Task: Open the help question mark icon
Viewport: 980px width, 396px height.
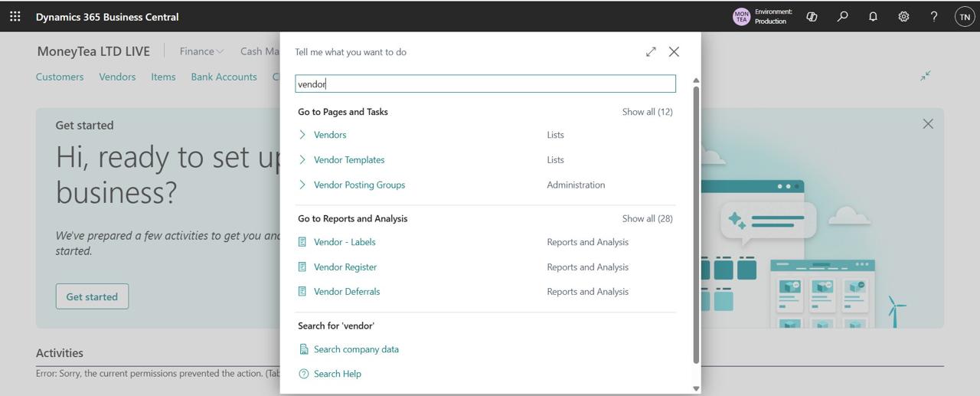Action: coord(934,16)
